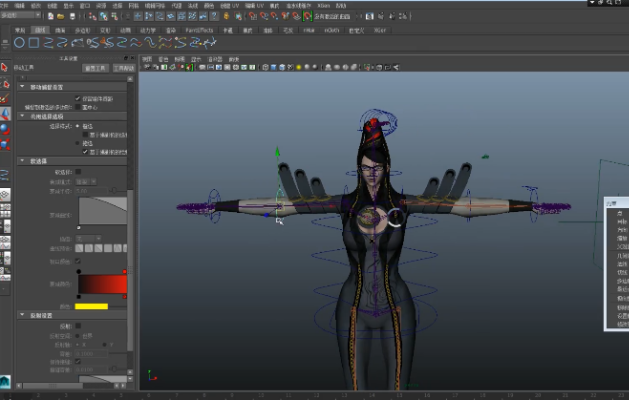
Task: Click the green-highlighted magnet snap icon
Action: click(307, 16)
